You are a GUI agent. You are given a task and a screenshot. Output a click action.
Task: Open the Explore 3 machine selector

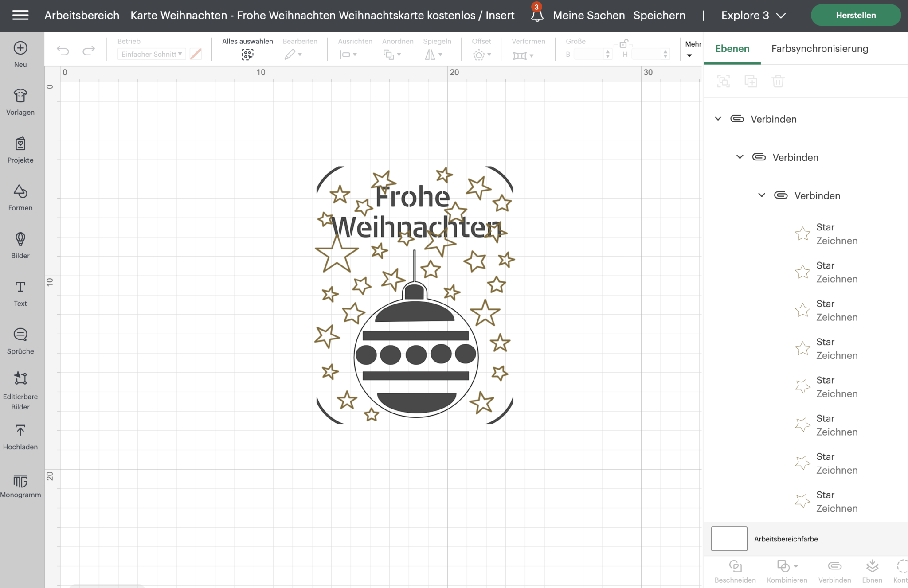pyautogui.click(x=754, y=15)
